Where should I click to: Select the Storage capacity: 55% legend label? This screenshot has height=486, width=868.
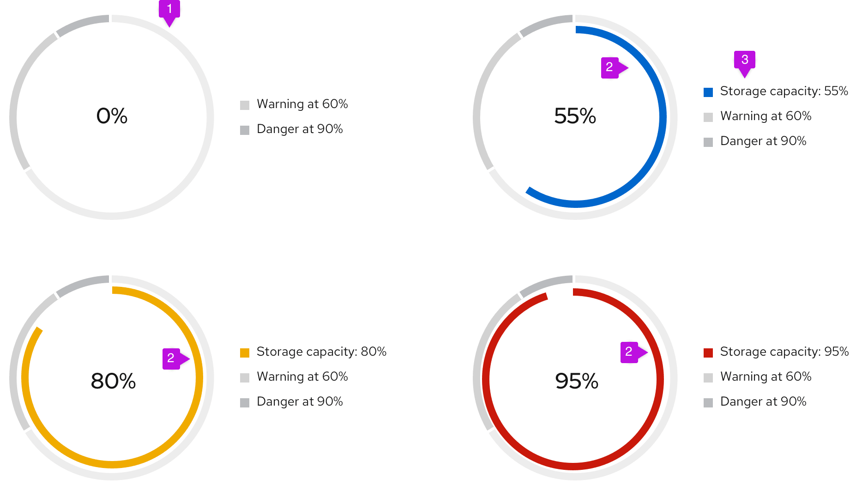(784, 91)
